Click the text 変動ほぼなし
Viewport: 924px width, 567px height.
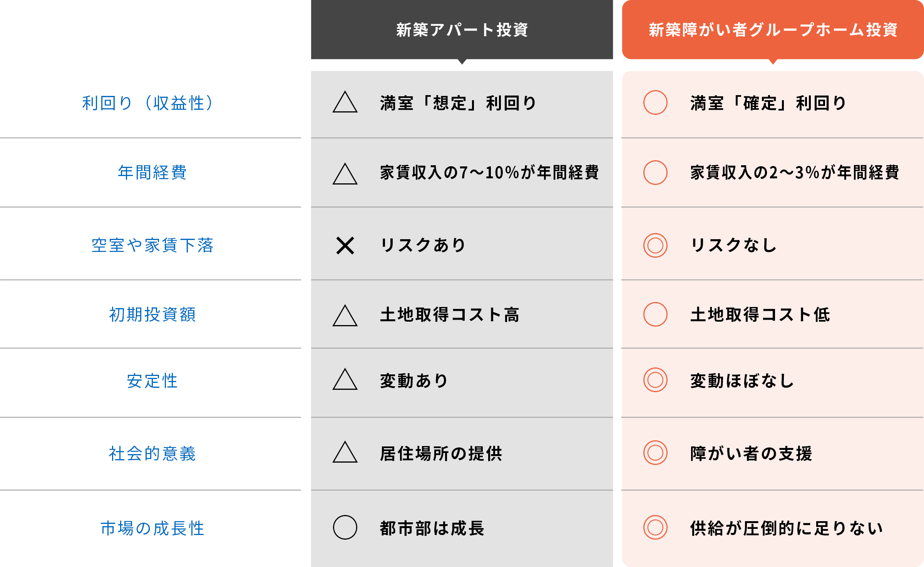click(x=742, y=381)
